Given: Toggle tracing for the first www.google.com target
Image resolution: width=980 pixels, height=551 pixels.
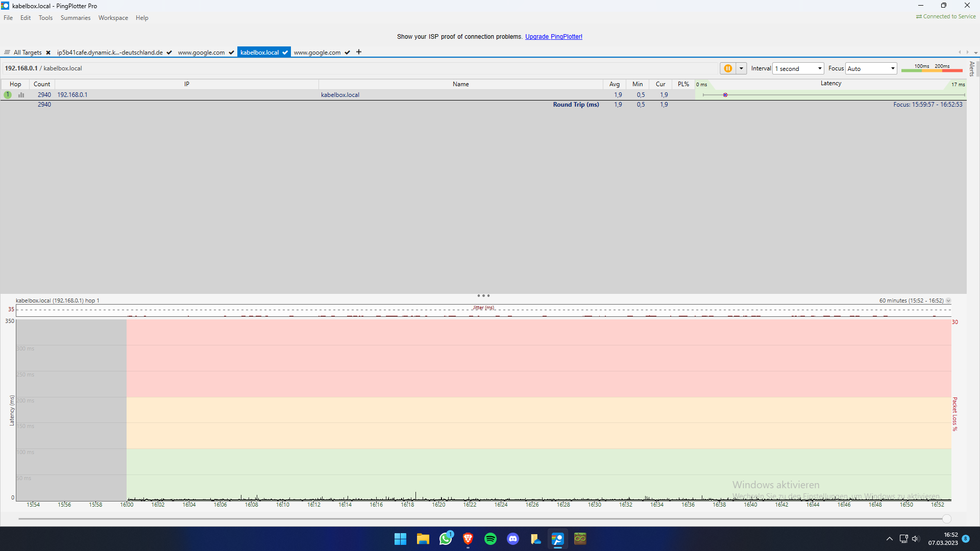Looking at the screenshot, I should pos(231,52).
